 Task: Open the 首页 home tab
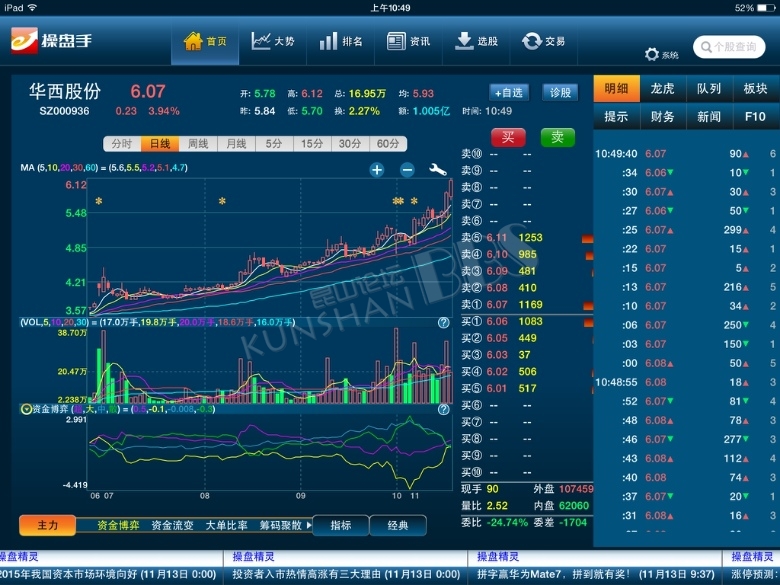205,41
